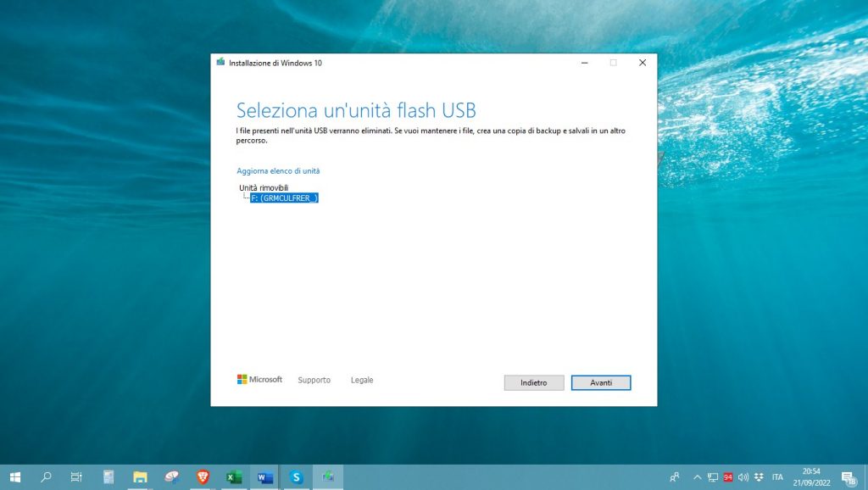This screenshot has width=868, height=490.
Task: Click the volume speaker tray icon
Action: click(743, 477)
